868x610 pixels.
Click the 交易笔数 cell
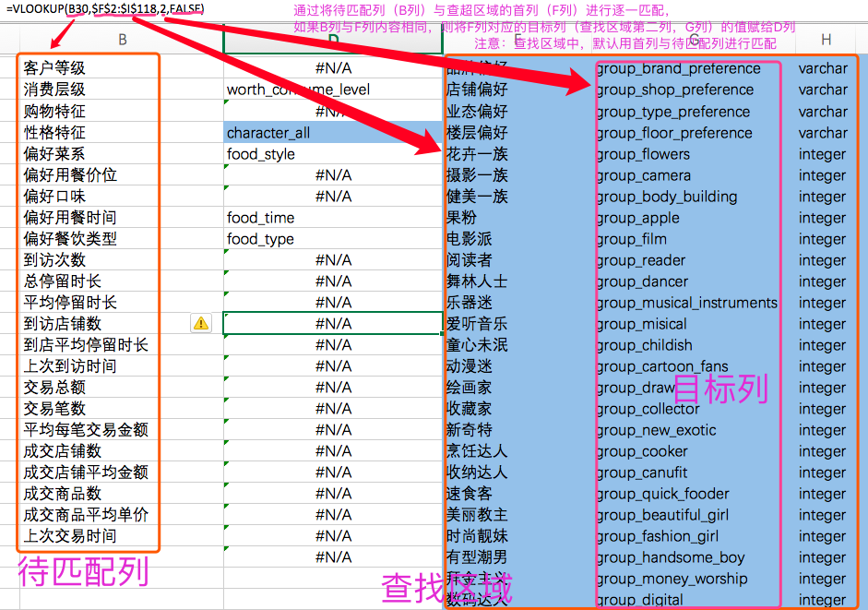click(x=122, y=408)
